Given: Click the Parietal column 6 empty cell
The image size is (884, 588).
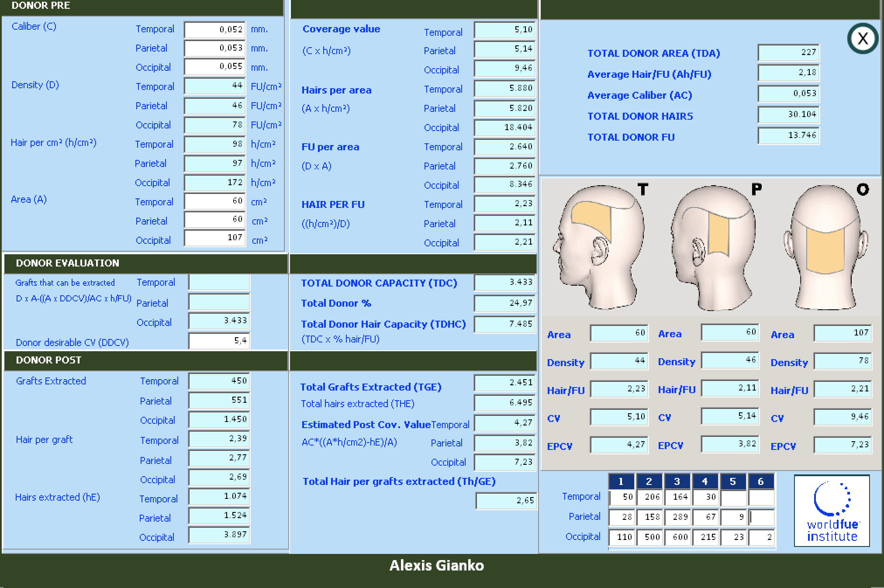Looking at the screenshot, I should [761, 517].
